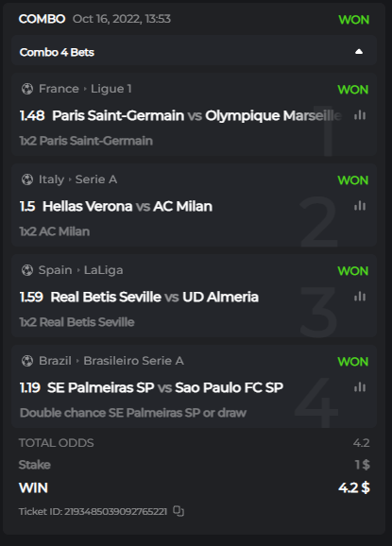The width and height of the screenshot is (392, 546).
Task: Select Real Betis Seville vs UD Almeria match
Action: point(155,297)
